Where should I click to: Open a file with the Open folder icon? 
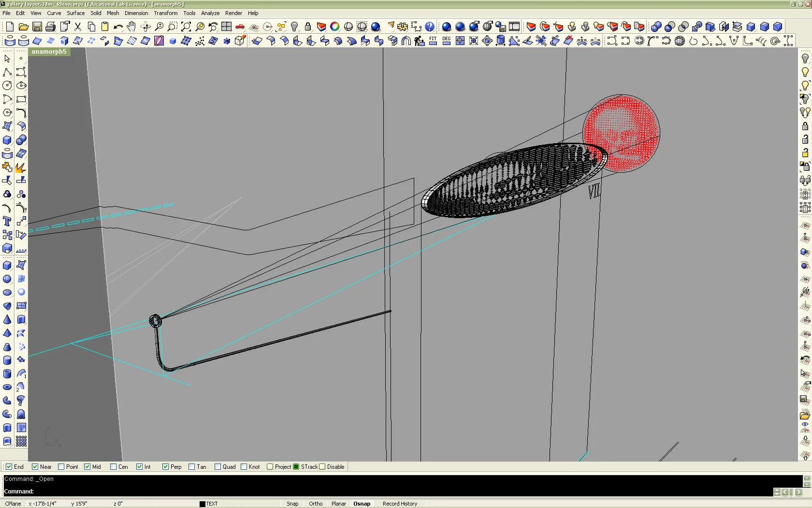23,27
